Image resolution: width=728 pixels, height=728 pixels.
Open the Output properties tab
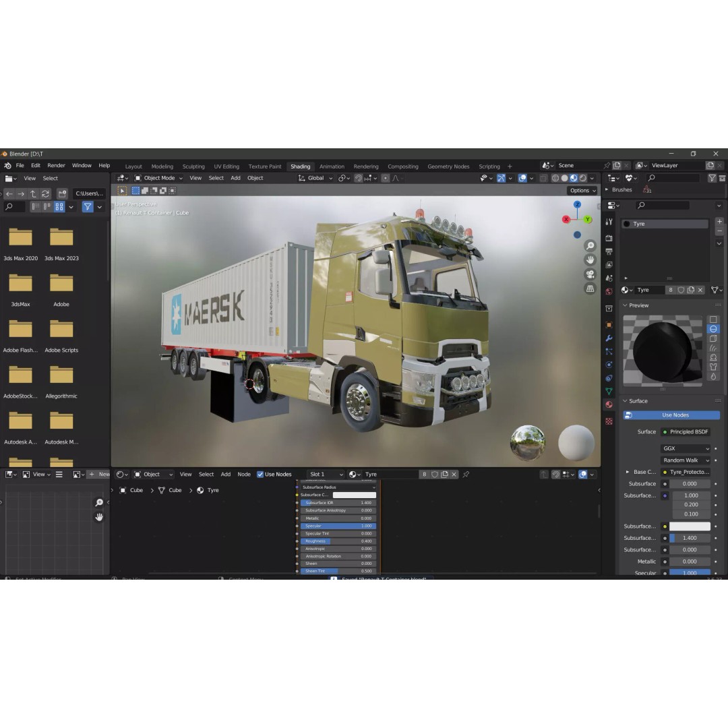coord(609,251)
